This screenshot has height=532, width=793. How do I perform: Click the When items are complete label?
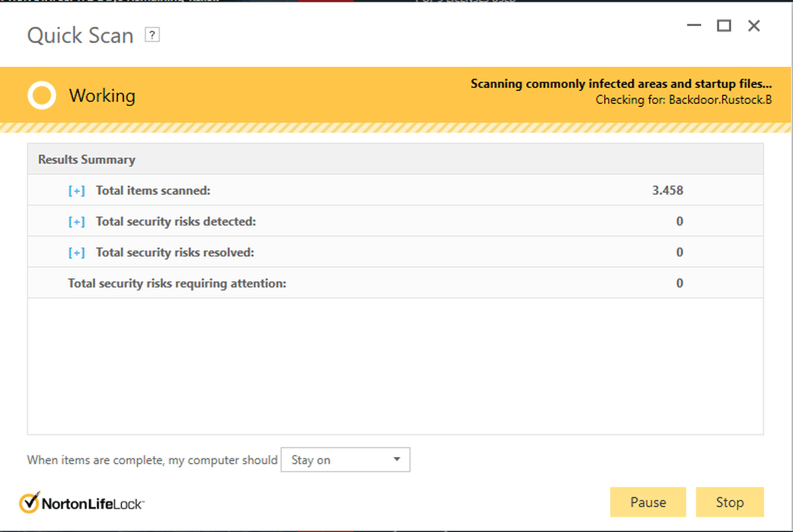(152, 460)
